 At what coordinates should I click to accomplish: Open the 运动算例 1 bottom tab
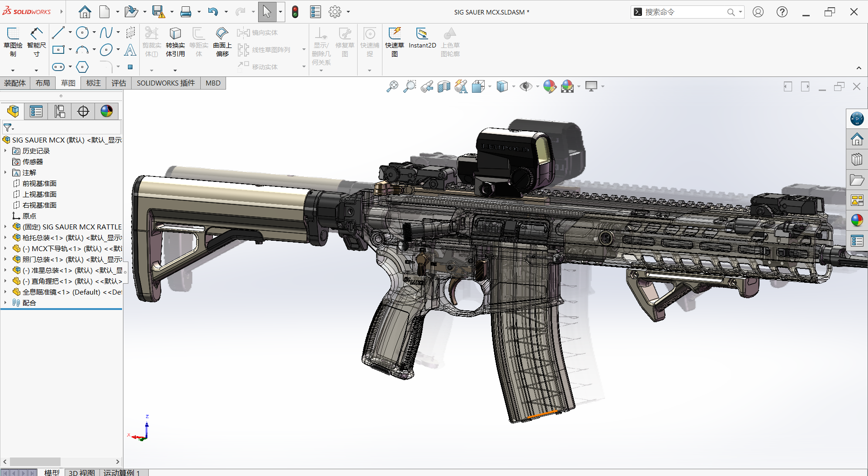[122, 472]
